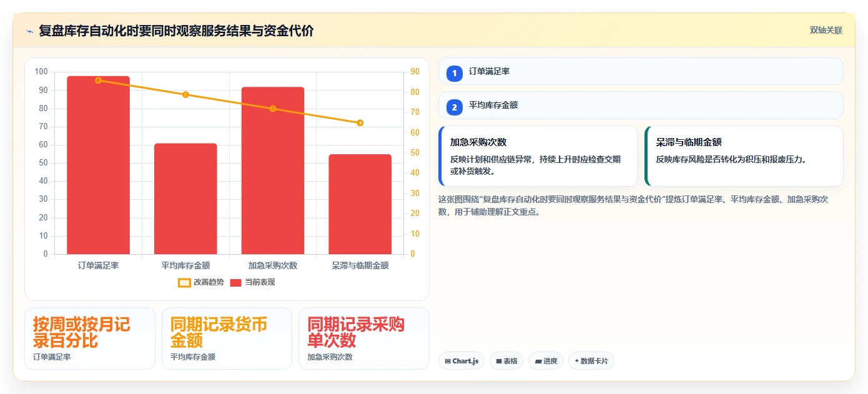This screenshot has height=394, width=868.
Task: Open the 加急采购次数 info card
Action: click(538, 156)
